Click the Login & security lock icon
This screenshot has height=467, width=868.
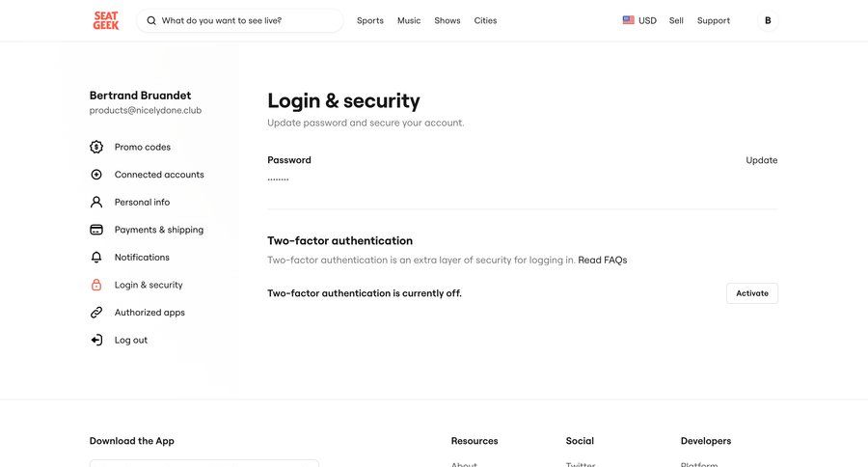(96, 286)
